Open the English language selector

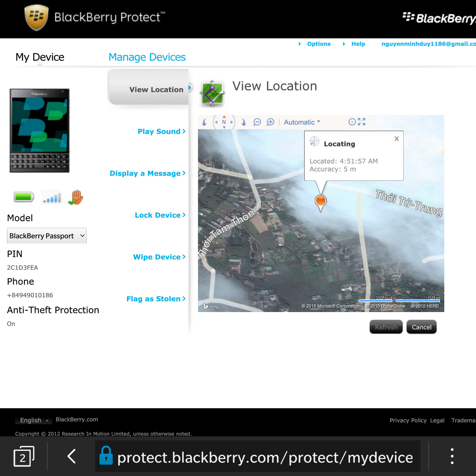click(34, 420)
